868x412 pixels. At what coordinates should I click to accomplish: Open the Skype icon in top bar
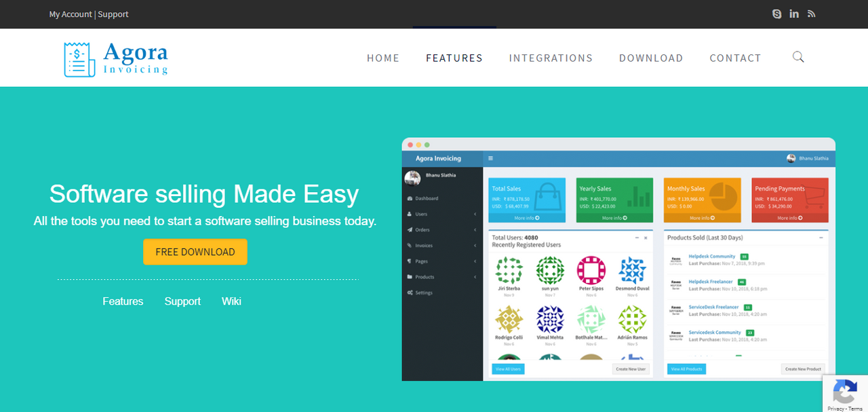click(x=777, y=14)
